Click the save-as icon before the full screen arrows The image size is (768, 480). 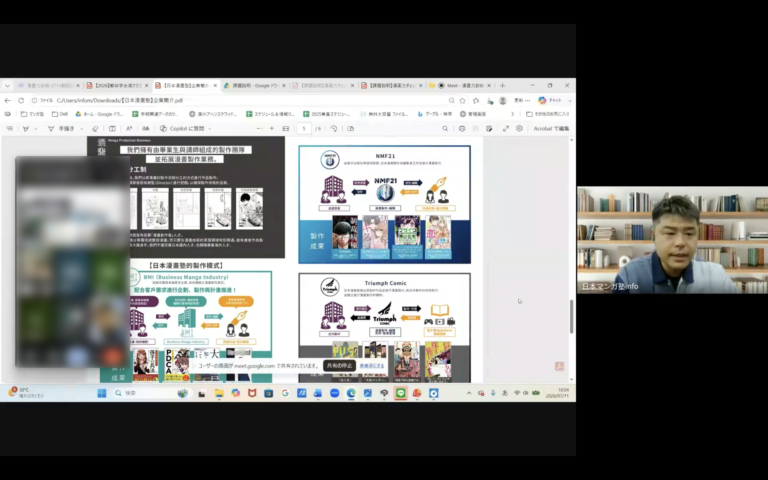point(489,128)
